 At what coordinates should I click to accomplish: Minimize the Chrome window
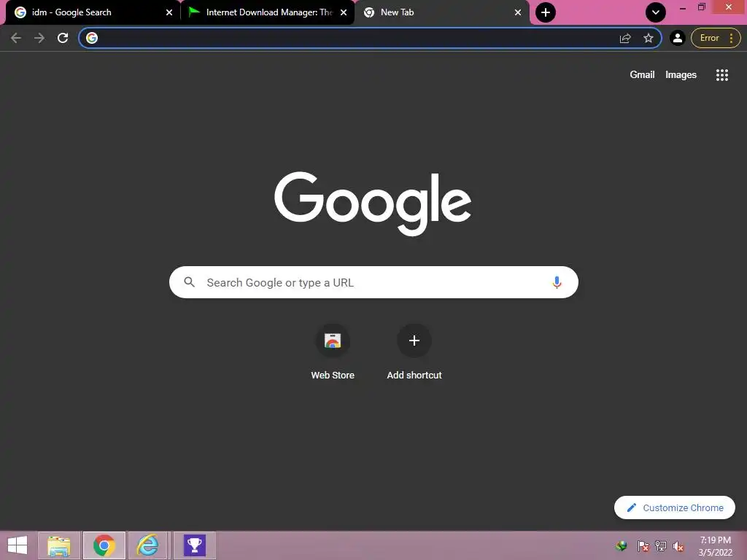tap(682, 7)
